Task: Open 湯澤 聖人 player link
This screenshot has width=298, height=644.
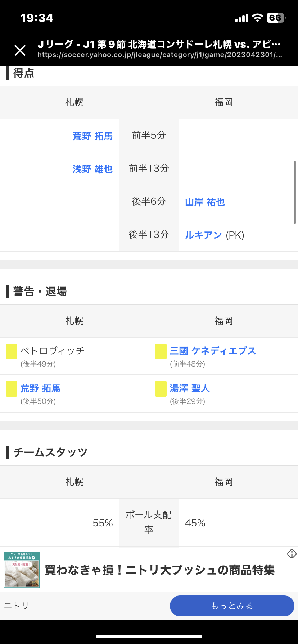Action: click(190, 388)
